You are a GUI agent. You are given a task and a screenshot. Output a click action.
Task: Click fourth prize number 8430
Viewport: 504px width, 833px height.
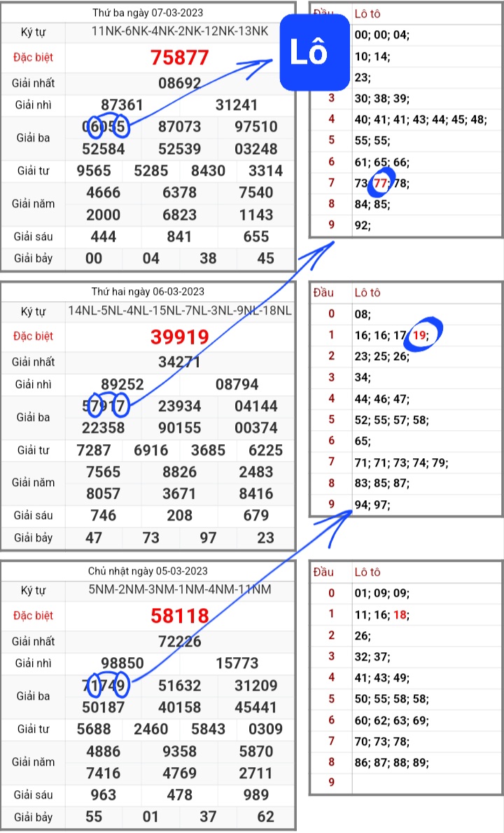pyautogui.click(x=209, y=170)
